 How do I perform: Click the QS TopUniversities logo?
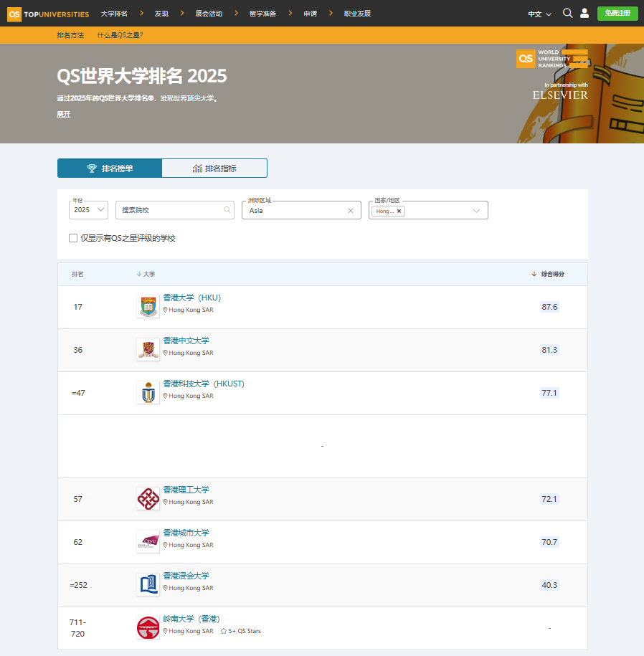[x=48, y=14]
